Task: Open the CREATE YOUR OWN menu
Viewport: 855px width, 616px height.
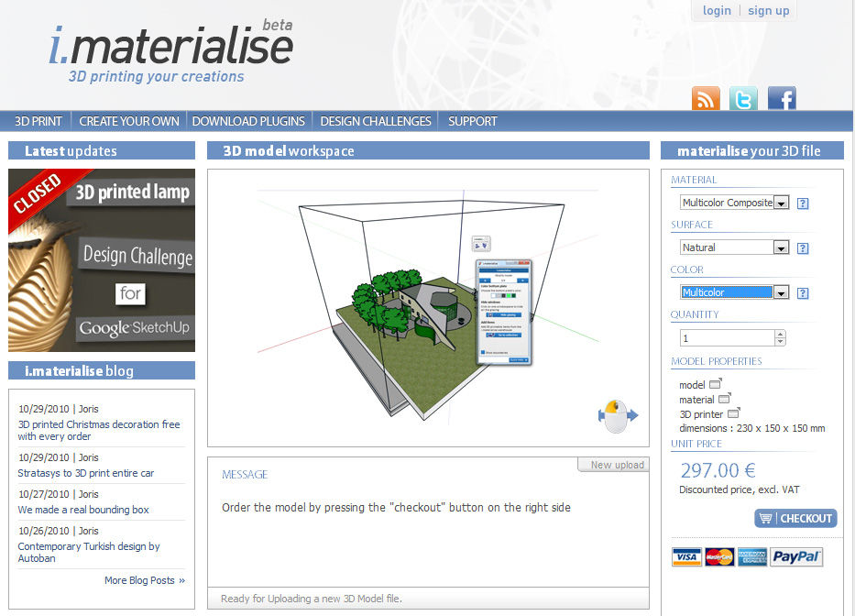Action: point(129,121)
